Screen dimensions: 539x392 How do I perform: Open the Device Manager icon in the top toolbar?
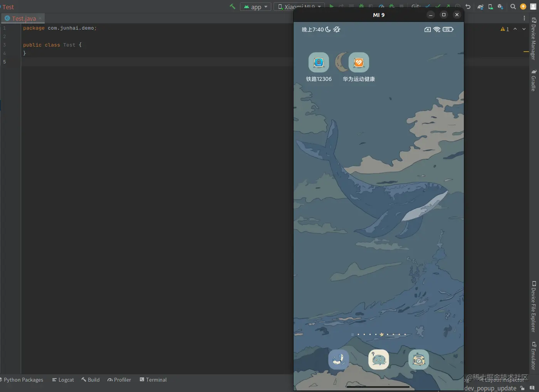[x=490, y=7]
